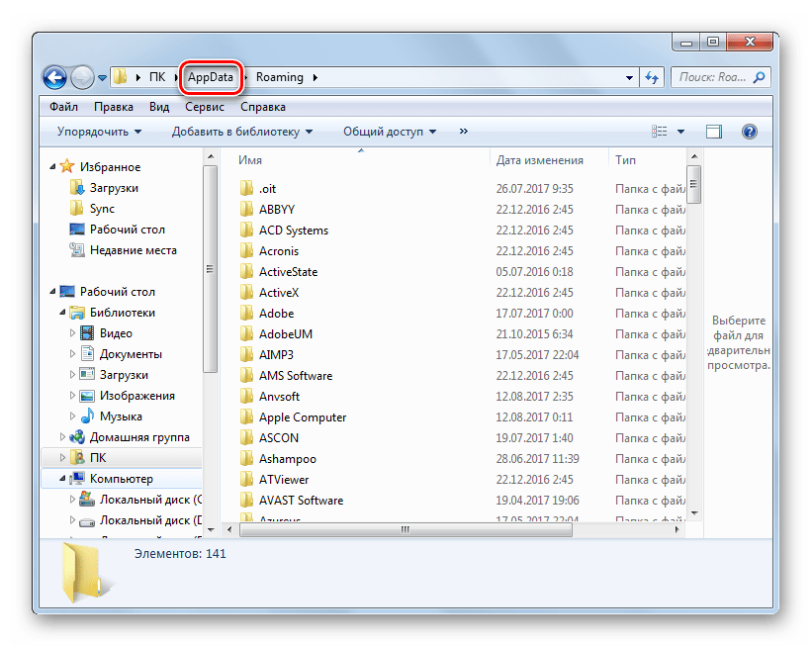
Task: Collapse the Компьютер tree node
Action: (x=62, y=479)
